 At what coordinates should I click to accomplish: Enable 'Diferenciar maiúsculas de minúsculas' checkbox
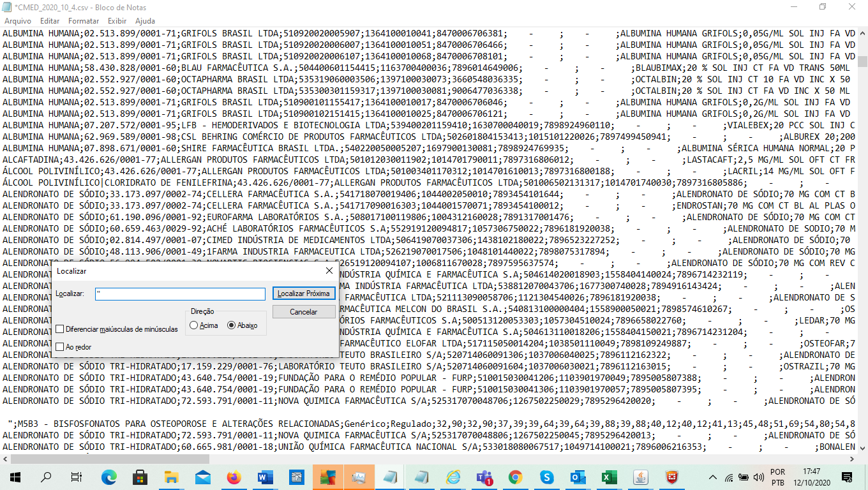(60, 329)
